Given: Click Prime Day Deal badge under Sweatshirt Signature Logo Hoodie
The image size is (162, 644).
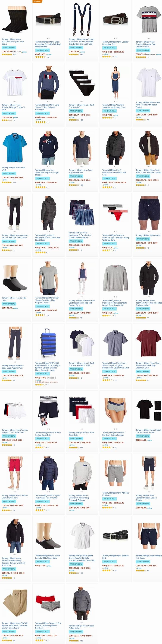Looking at the screenshot, I should click(x=43, y=178).
